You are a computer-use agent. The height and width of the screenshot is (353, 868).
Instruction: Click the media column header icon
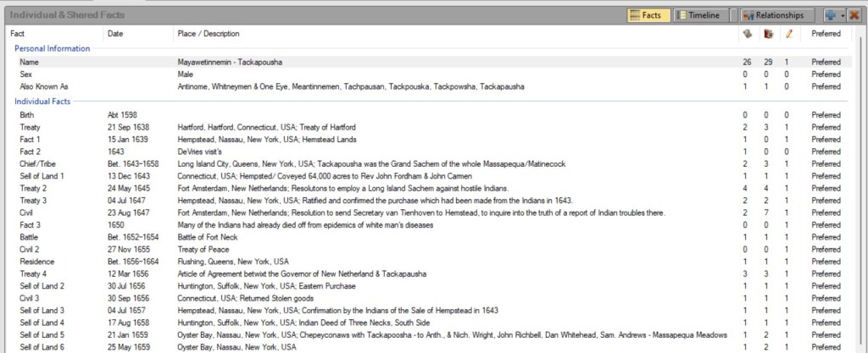[x=768, y=34]
